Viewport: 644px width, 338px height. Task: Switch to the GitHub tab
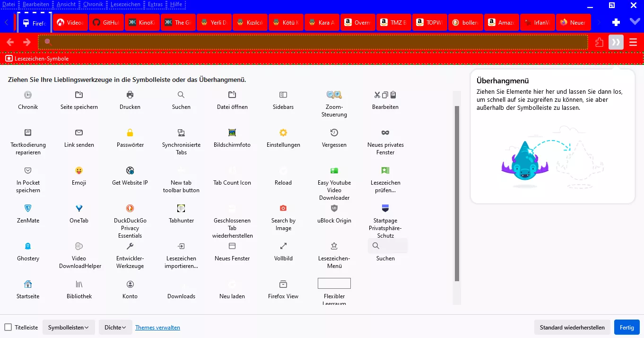[x=106, y=22]
